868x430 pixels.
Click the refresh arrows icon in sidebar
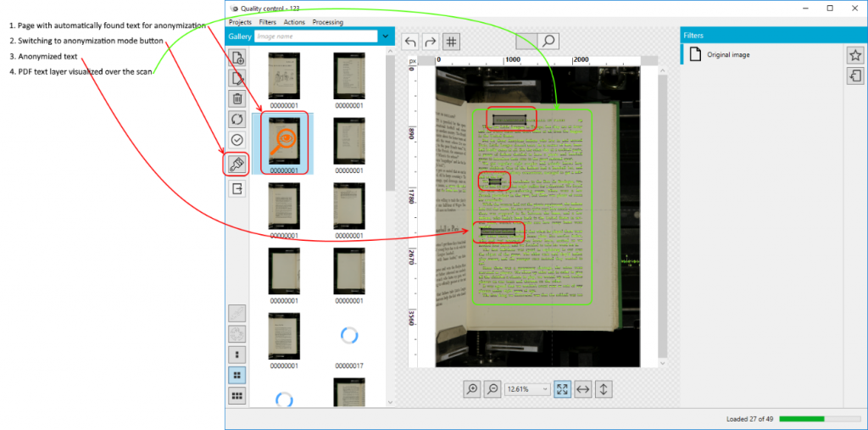click(x=237, y=120)
